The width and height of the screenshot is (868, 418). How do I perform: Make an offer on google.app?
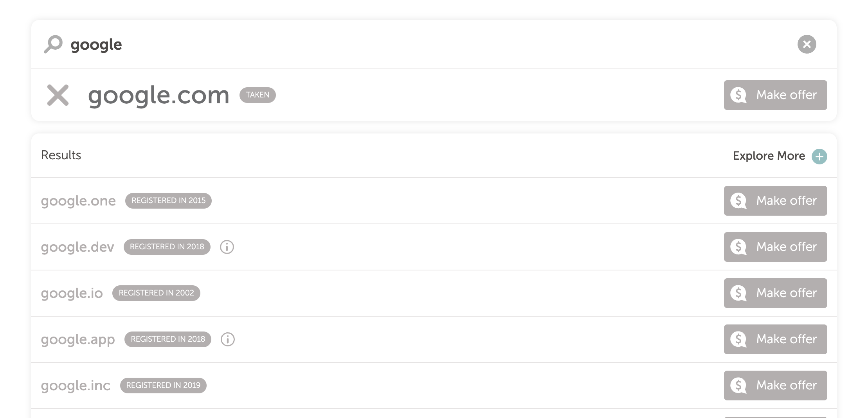pyautogui.click(x=775, y=339)
